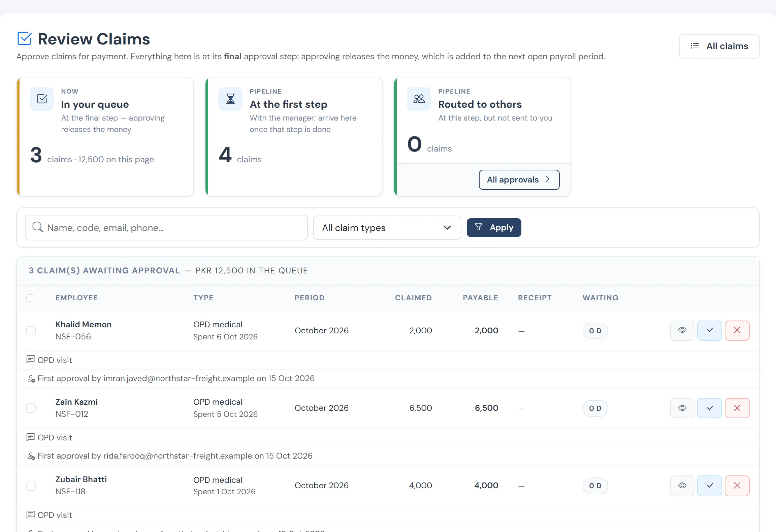Click the approver icon beside imran.javed approval
This screenshot has width=776, height=532.
(31, 379)
